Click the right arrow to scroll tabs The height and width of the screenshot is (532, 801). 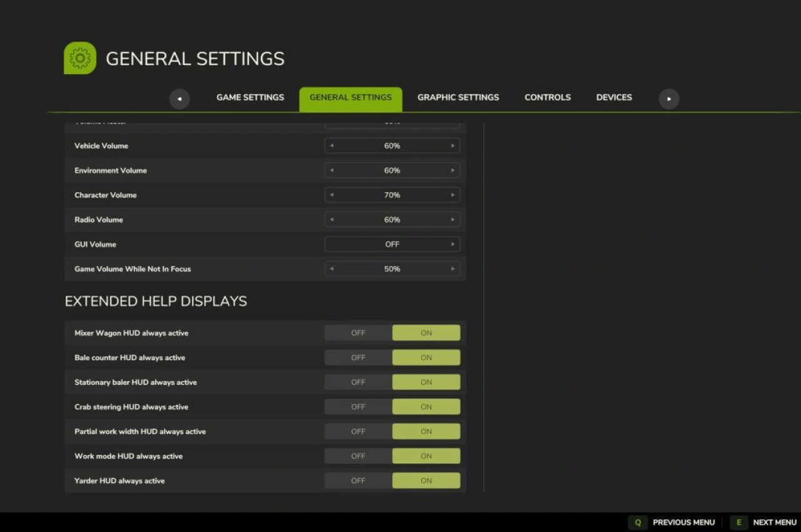(x=668, y=99)
